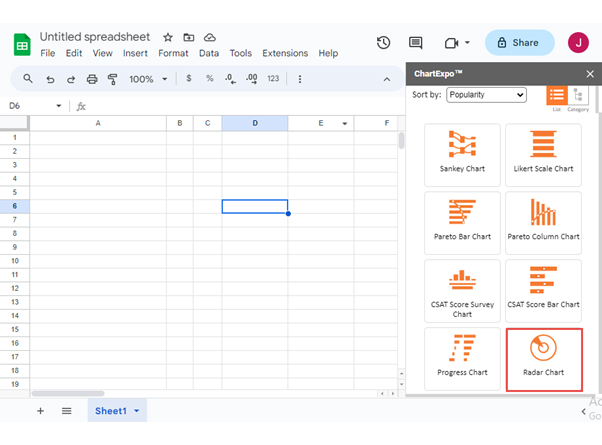The image size is (602, 445).
Task: Switch to List view in ChartExpo
Action: click(556, 96)
